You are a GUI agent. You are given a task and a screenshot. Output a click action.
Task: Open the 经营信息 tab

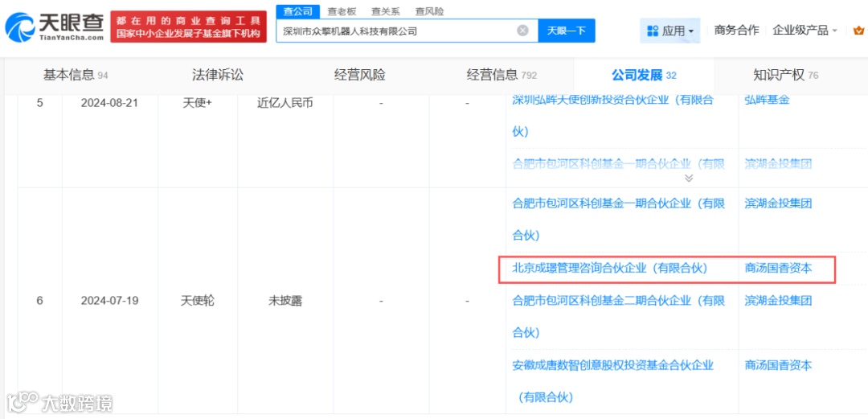pos(502,75)
